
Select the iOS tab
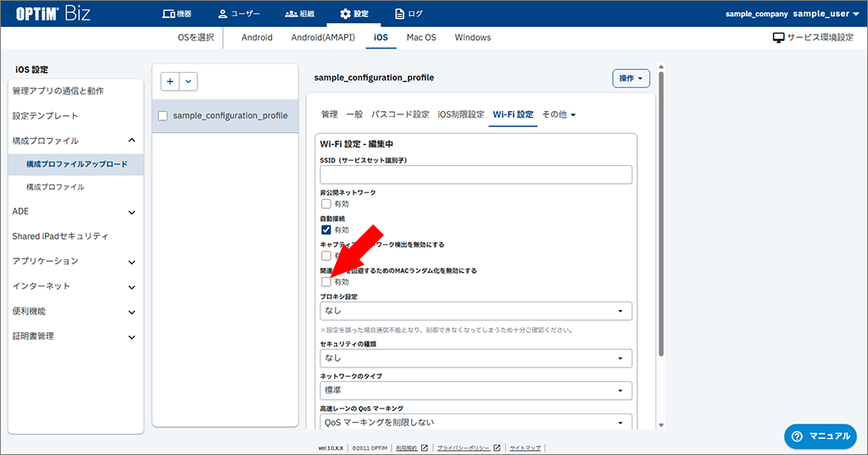pyautogui.click(x=381, y=37)
